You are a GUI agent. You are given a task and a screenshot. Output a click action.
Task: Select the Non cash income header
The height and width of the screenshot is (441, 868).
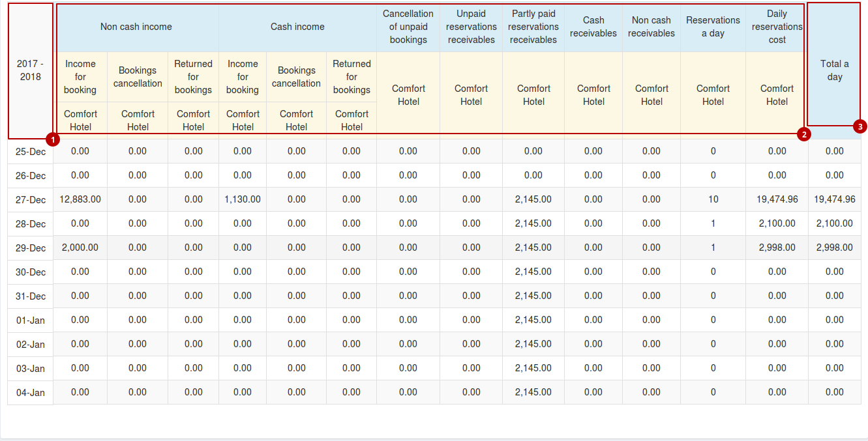pyautogui.click(x=136, y=27)
